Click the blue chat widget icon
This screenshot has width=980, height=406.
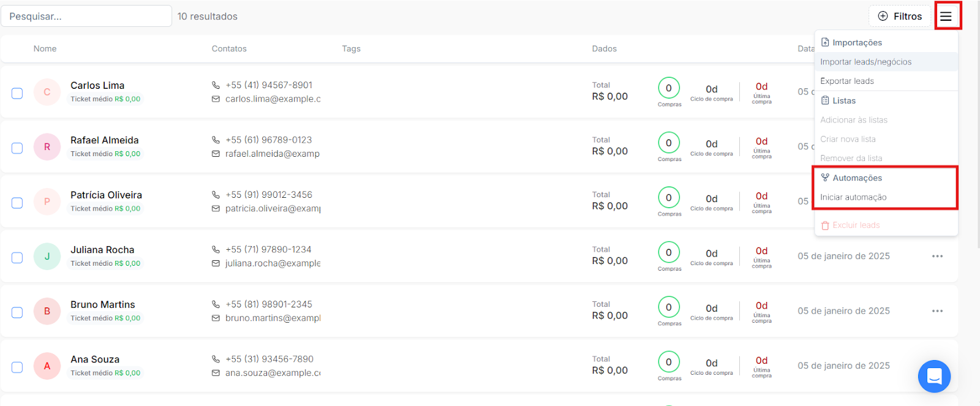[x=934, y=376]
